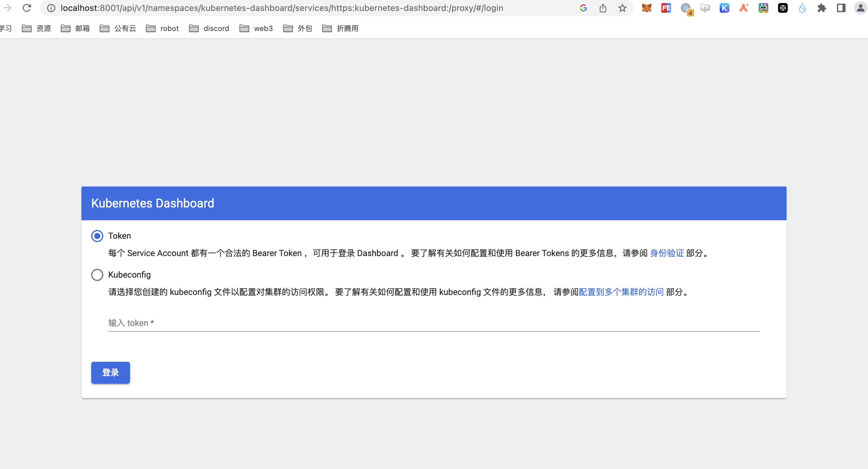Click the bookmark star icon
Screen dimensions: 868x469
(622, 8)
